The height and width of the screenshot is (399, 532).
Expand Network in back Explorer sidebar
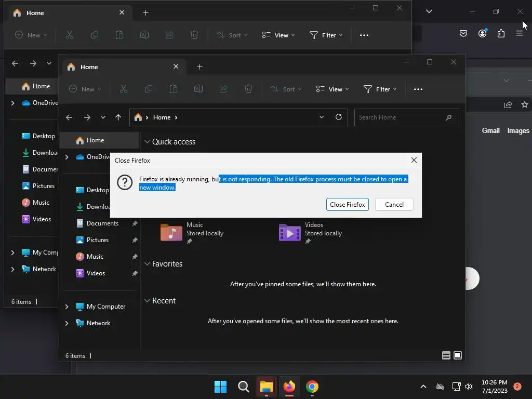pos(12,269)
